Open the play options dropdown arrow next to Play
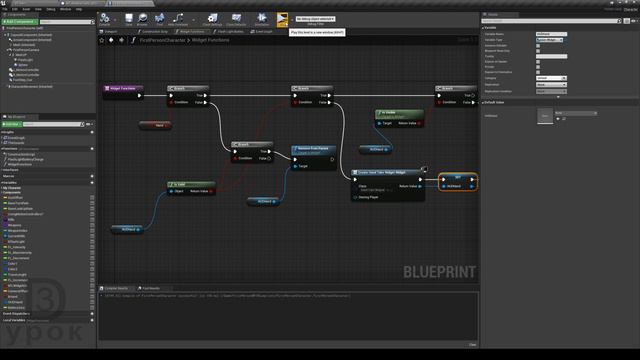 292,19
